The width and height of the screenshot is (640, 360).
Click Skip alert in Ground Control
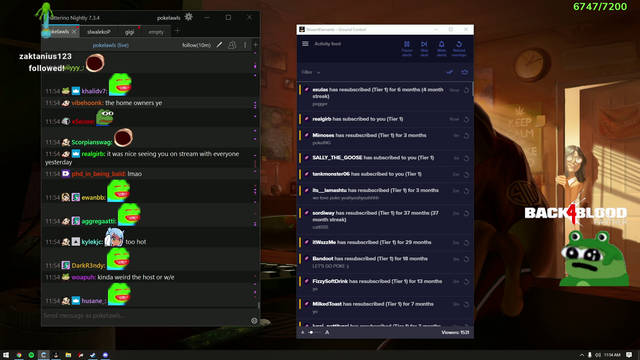coord(424,48)
